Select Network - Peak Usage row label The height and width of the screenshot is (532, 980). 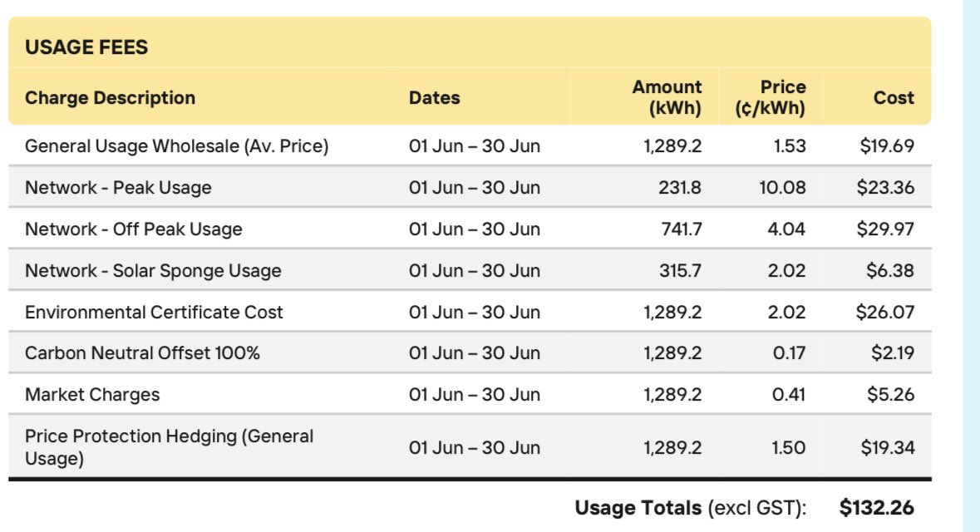tap(118, 188)
